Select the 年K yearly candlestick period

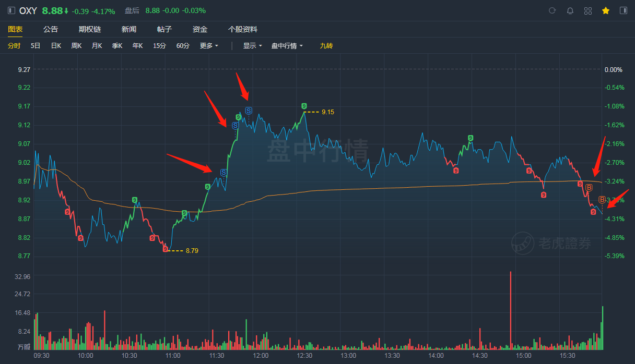point(137,45)
